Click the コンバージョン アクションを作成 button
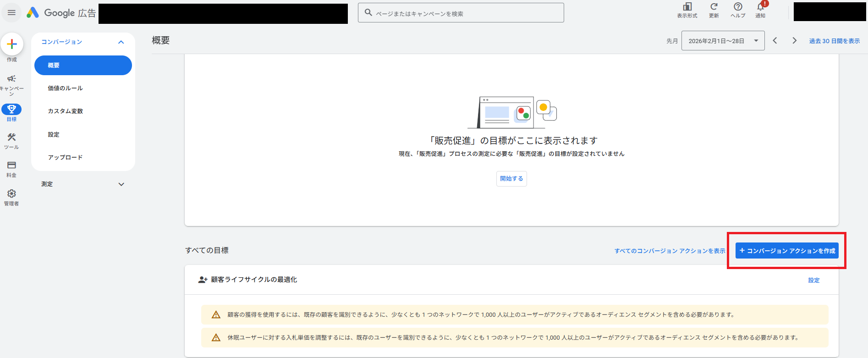868x358 pixels. (786, 251)
